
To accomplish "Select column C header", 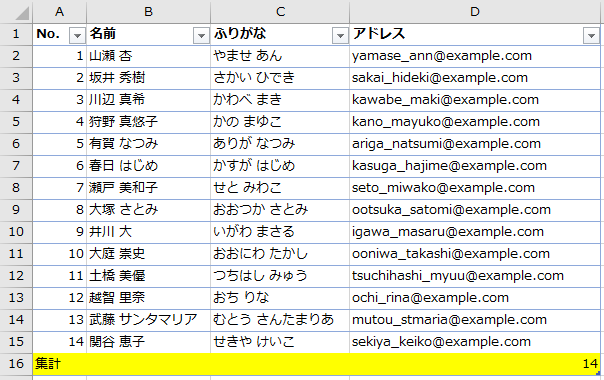I will click(x=280, y=12).
